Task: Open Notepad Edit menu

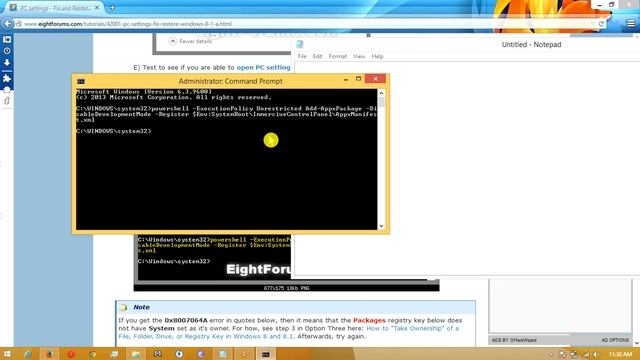Action: click(x=318, y=56)
